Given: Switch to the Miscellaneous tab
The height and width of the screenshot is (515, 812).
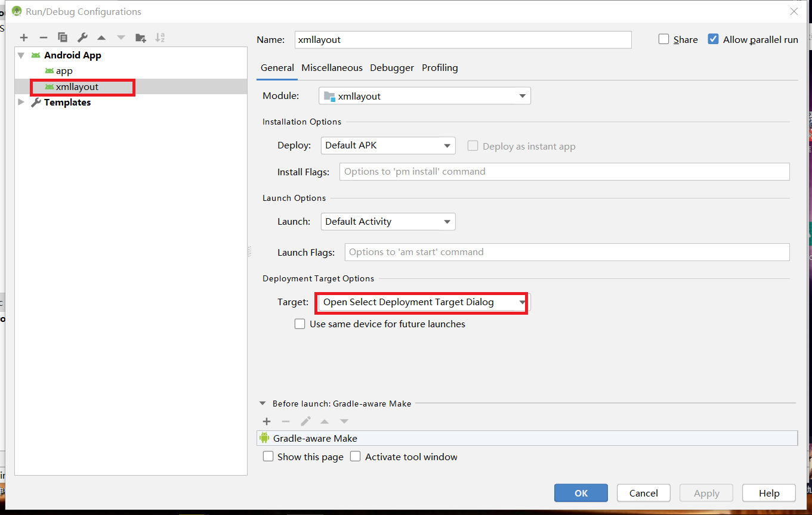Looking at the screenshot, I should point(332,68).
